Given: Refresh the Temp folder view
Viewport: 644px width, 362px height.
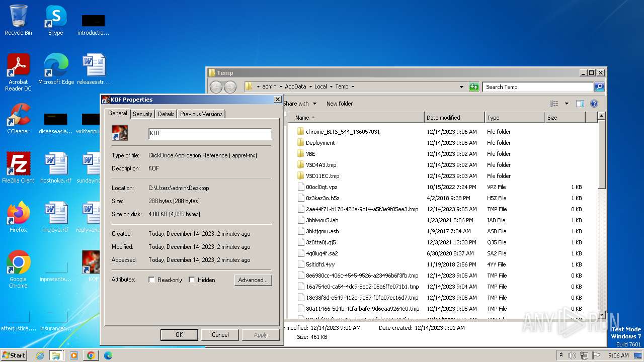Looking at the screenshot, I should tap(474, 87).
